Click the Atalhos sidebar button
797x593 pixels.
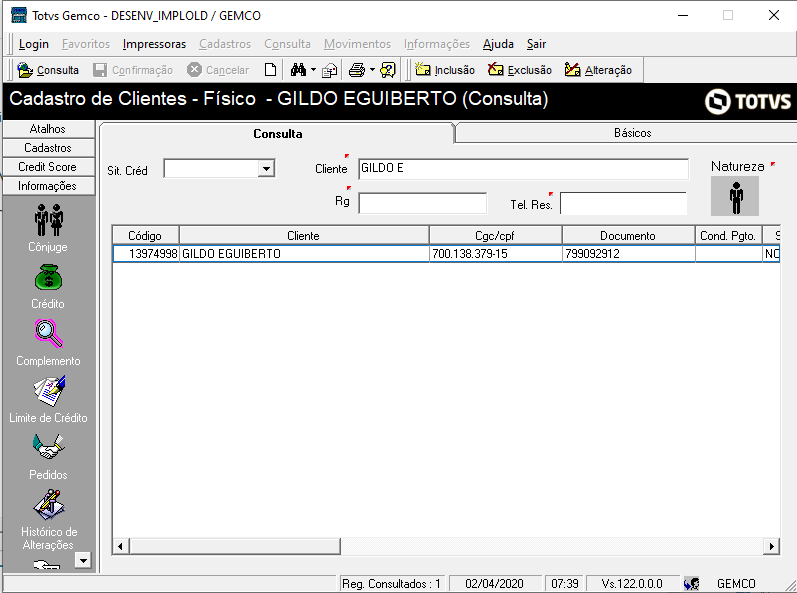(x=48, y=129)
